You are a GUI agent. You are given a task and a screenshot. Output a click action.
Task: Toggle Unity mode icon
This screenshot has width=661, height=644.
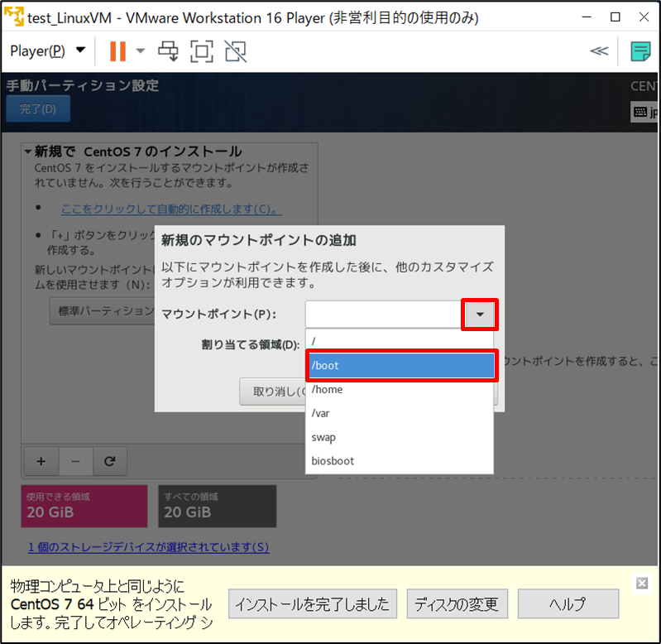pyautogui.click(x=236, y=51)
